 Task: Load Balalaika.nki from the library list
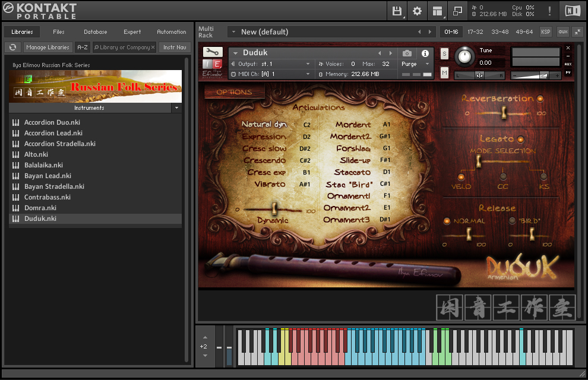tap(43, 165)
